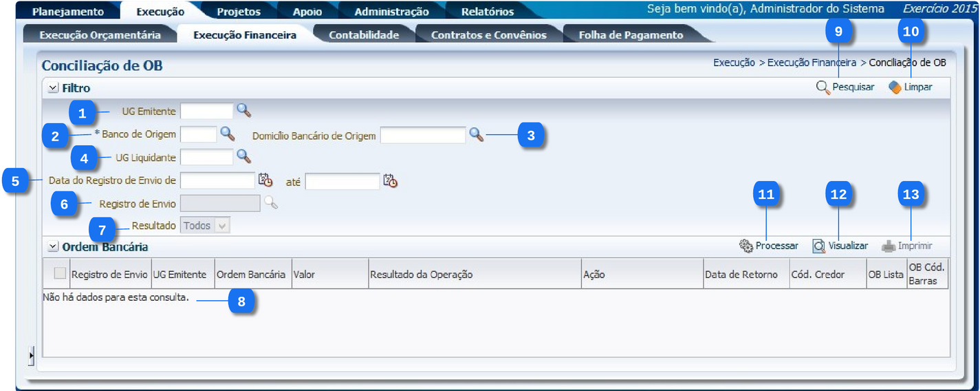Collapse the Ordem Bancária section

(x=53, y=246)
